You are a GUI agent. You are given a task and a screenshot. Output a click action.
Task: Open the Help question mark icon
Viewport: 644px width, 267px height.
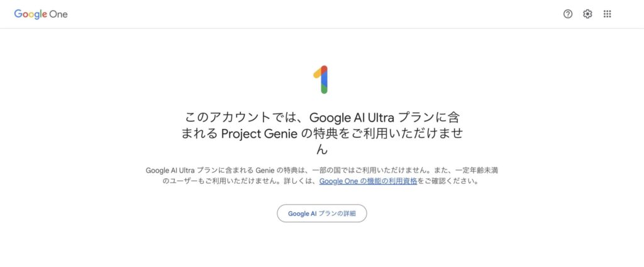[568, 14]
